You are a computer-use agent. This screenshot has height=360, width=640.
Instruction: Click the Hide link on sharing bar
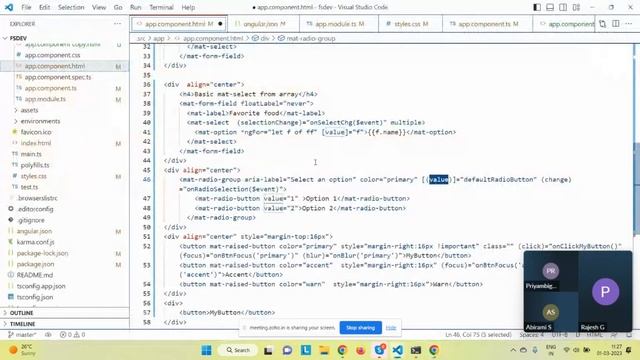(391, 328)
